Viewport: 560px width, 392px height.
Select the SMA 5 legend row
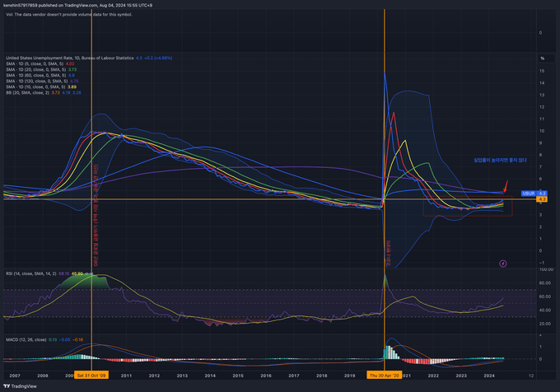point(40,63)
